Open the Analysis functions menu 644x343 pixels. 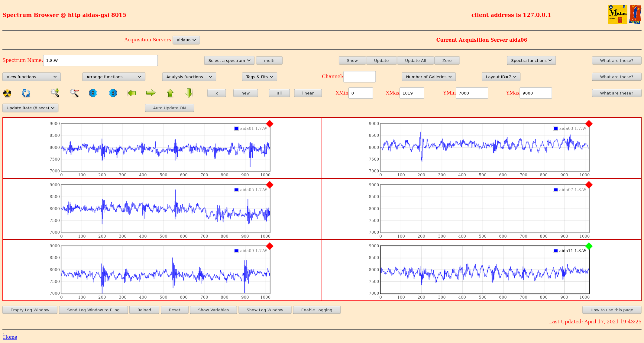coord(189,77)
